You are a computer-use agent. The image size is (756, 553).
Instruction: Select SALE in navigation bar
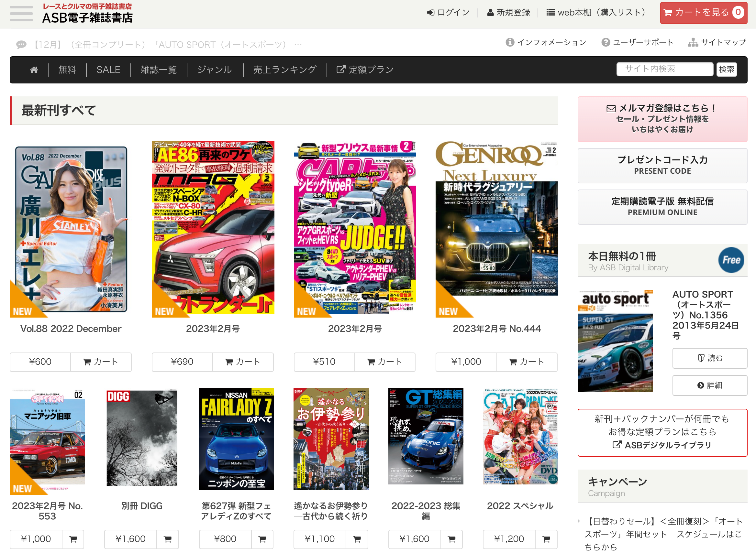(108, 70)
